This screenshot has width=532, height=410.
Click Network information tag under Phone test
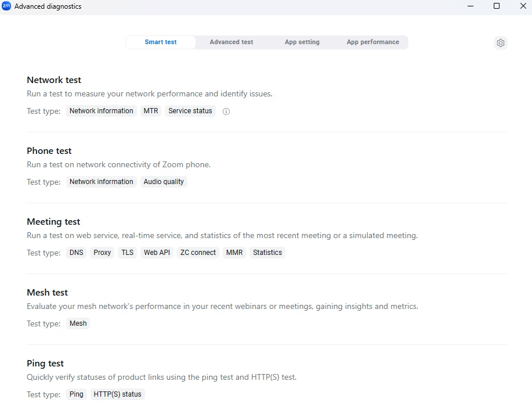[101, 182]
